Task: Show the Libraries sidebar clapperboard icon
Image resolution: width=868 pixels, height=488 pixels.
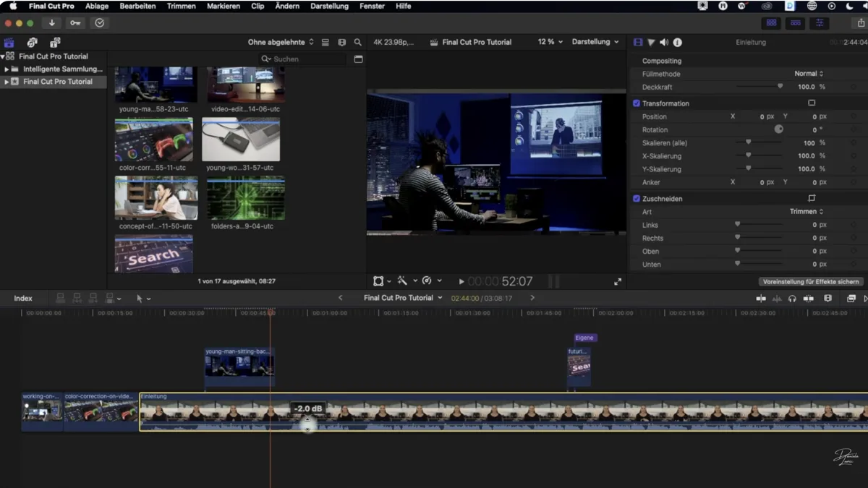Action: [9, 43]
